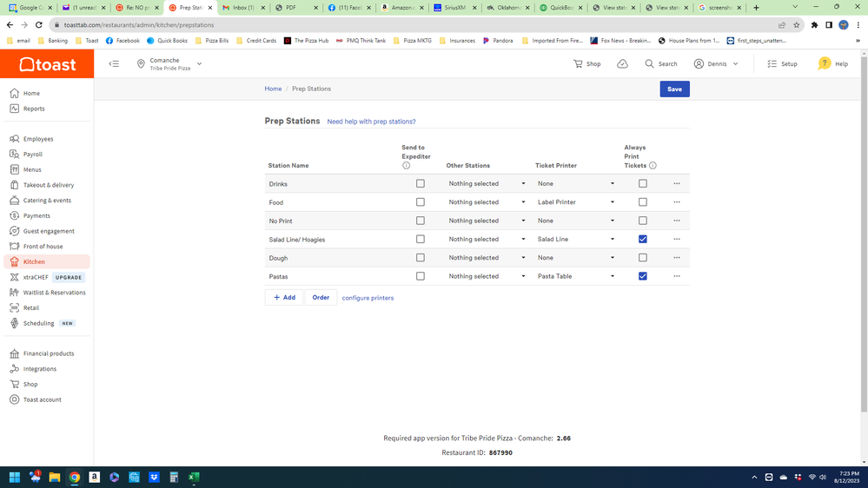Open more options for Drinks station
This screenshot has width=868, height=488.
[677, 184]
